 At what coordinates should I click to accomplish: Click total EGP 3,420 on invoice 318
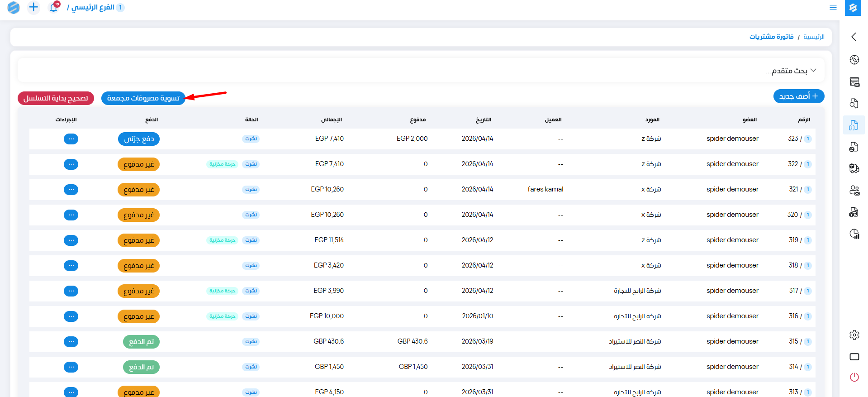click(329, 265)
